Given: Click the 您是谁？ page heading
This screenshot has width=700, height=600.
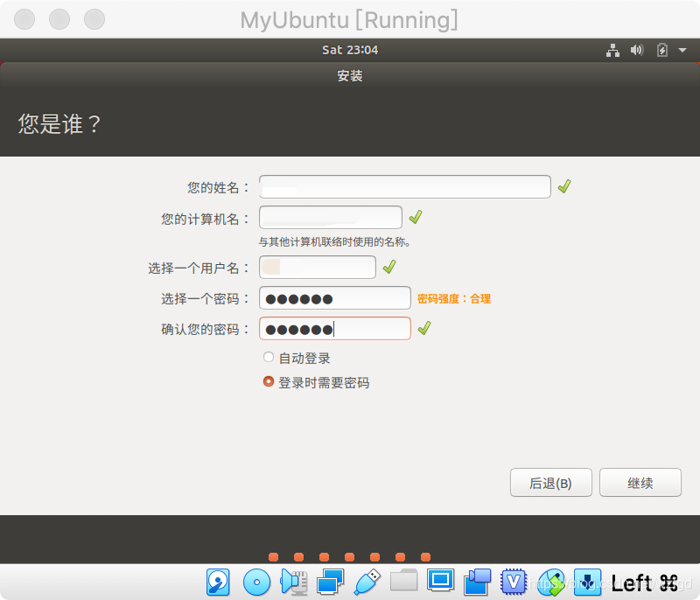Looking at the screenshot, I should (59, 124).
